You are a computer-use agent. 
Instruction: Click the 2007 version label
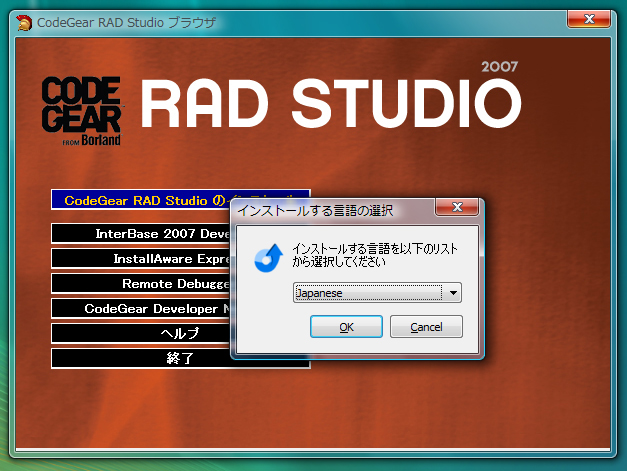pos(499,66)
